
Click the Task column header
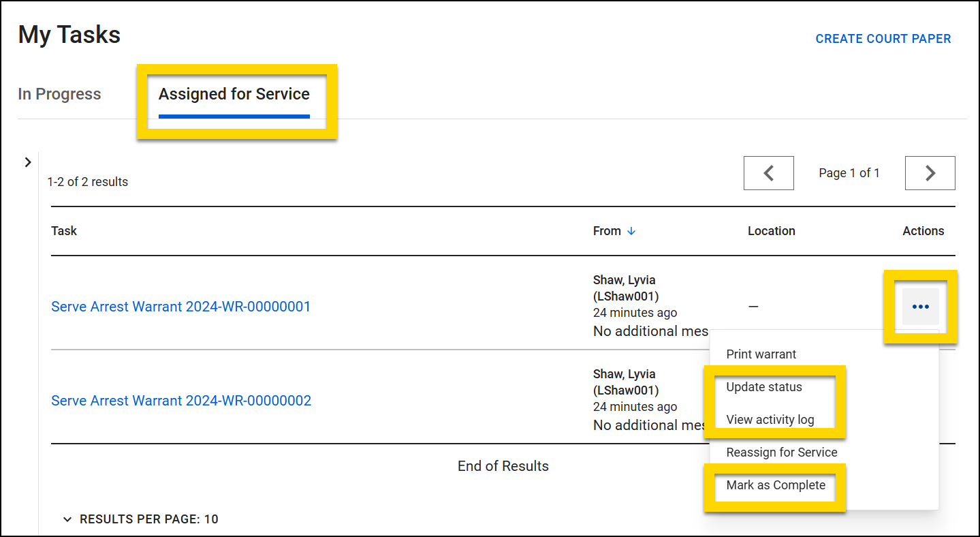coord(63,230)
